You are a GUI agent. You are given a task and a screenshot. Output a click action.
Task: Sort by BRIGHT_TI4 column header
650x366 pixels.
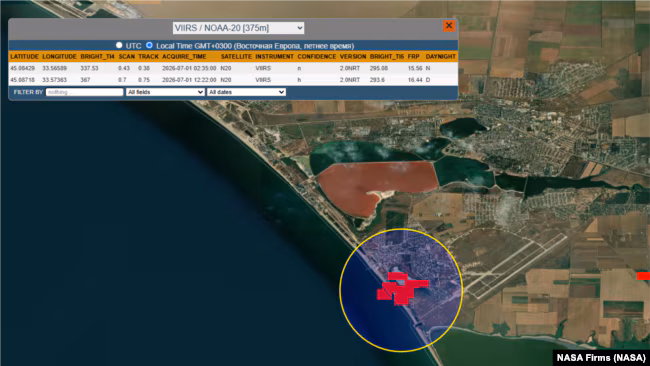(x=97, y=56)
